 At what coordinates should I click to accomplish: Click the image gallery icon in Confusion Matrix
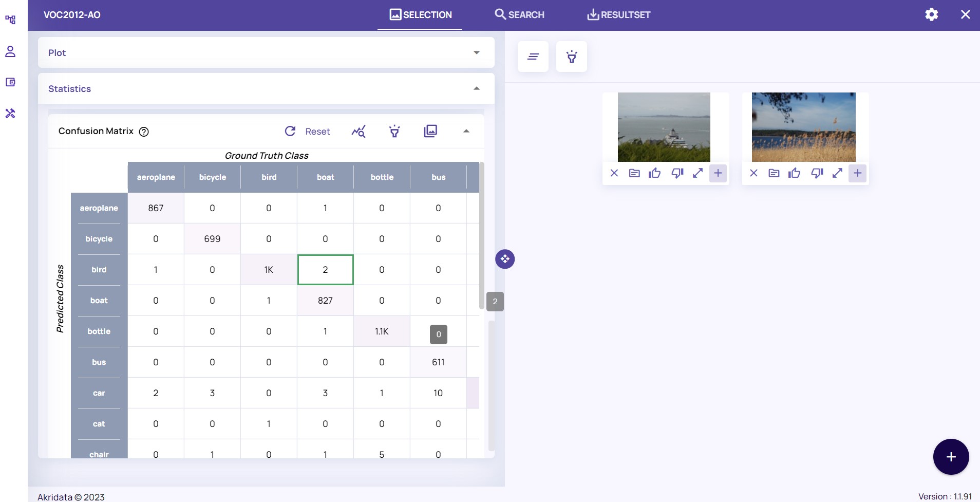tap(430, 131)
